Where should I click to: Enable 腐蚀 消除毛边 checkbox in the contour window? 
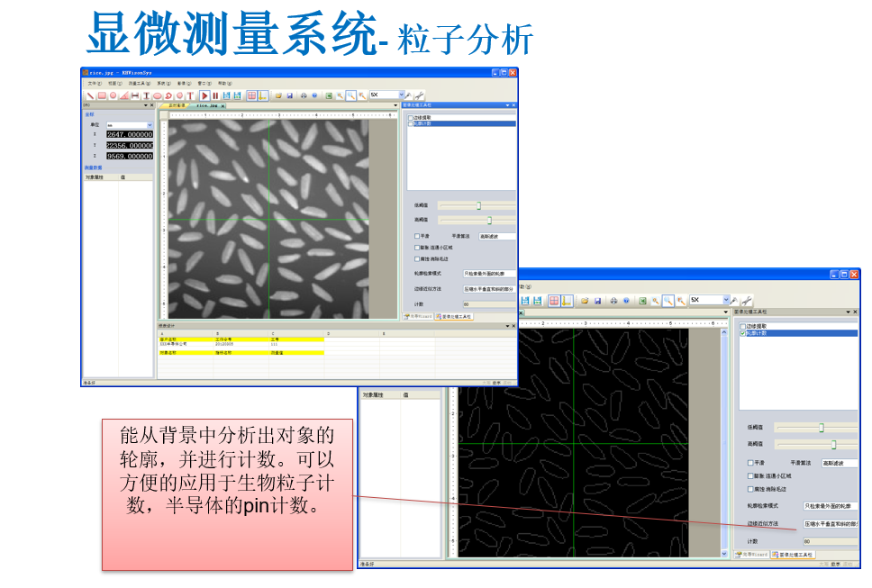(x=750, y=489)
